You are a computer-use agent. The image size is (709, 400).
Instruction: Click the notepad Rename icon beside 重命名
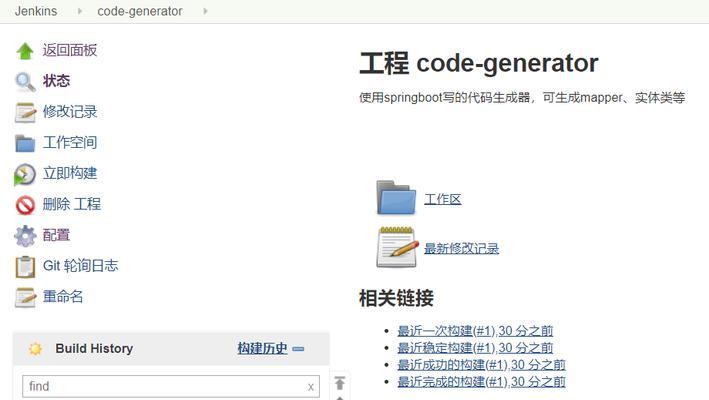tap(25, 297)
